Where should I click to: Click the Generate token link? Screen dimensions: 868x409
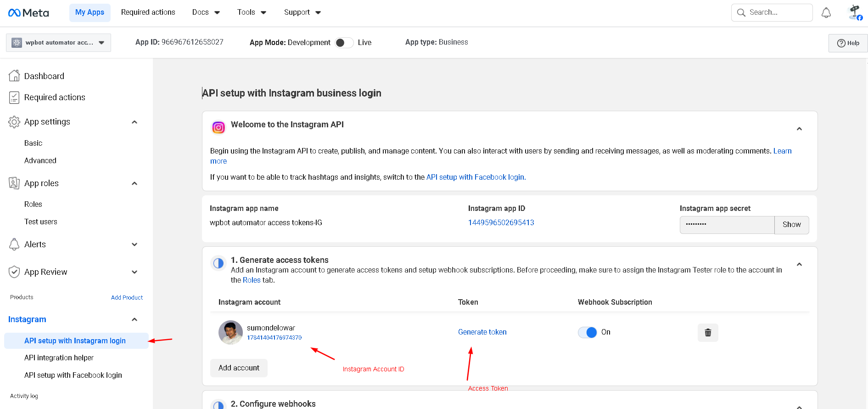tap(482, 332)
